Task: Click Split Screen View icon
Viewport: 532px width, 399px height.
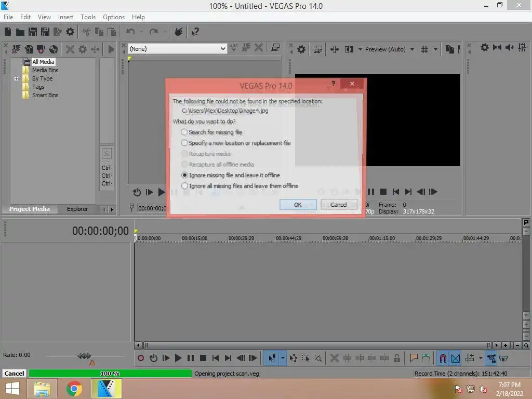Action: coord(349,49)
